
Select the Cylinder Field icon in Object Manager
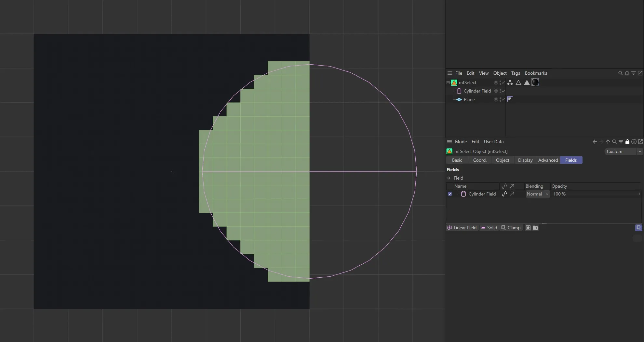(459, 91)
